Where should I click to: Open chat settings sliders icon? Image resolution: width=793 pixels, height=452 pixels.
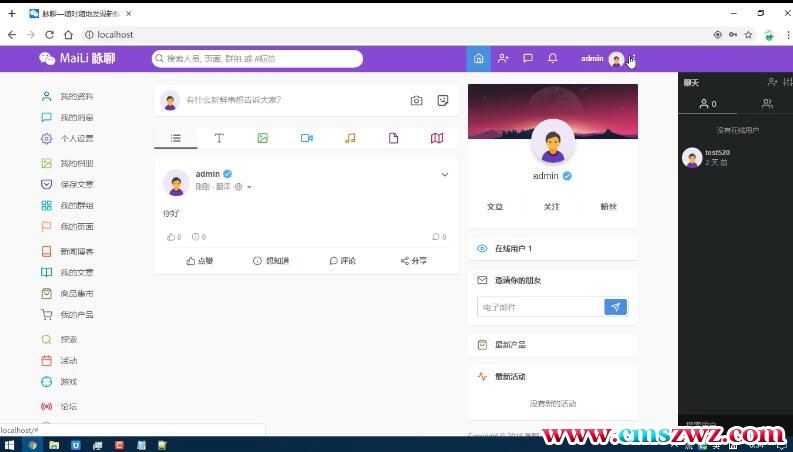[787, 82]
